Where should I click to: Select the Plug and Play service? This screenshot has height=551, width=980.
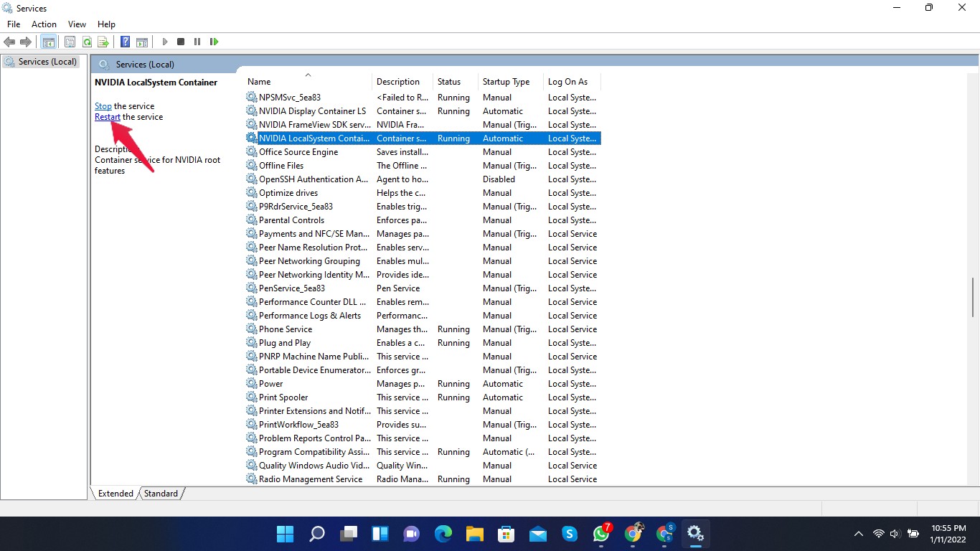click(423, 343)
